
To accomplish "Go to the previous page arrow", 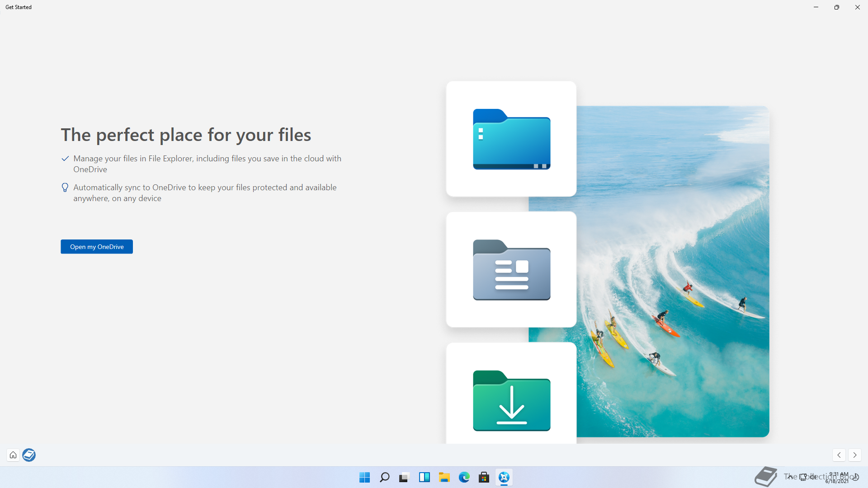I will click(839, 455).
